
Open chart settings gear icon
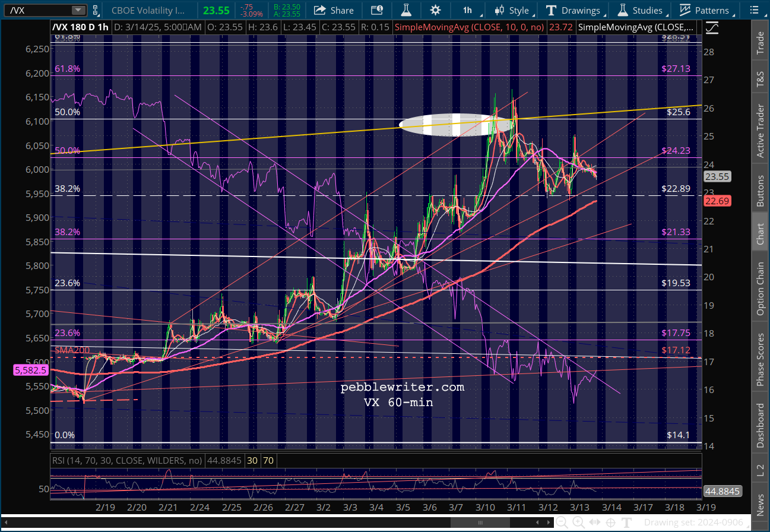[x=435, y=10]
